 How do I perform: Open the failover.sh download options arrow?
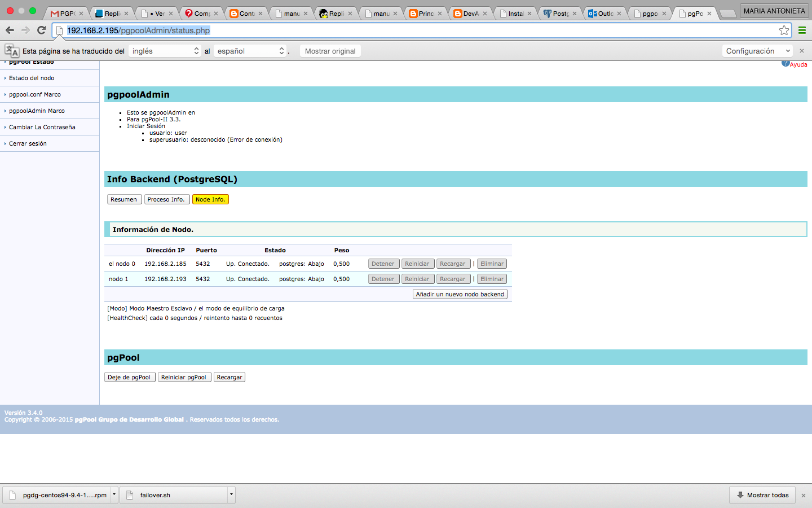(231, 495)
